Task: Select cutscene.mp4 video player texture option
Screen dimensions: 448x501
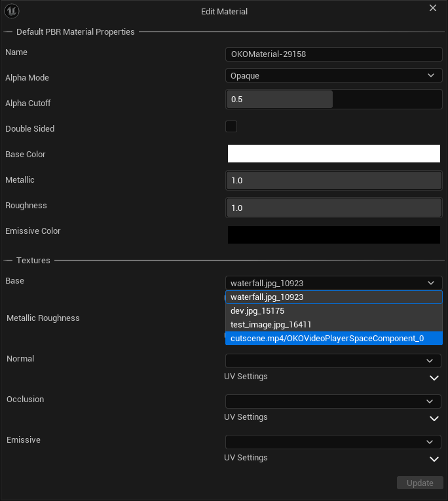Action: [x=333, y=339]
